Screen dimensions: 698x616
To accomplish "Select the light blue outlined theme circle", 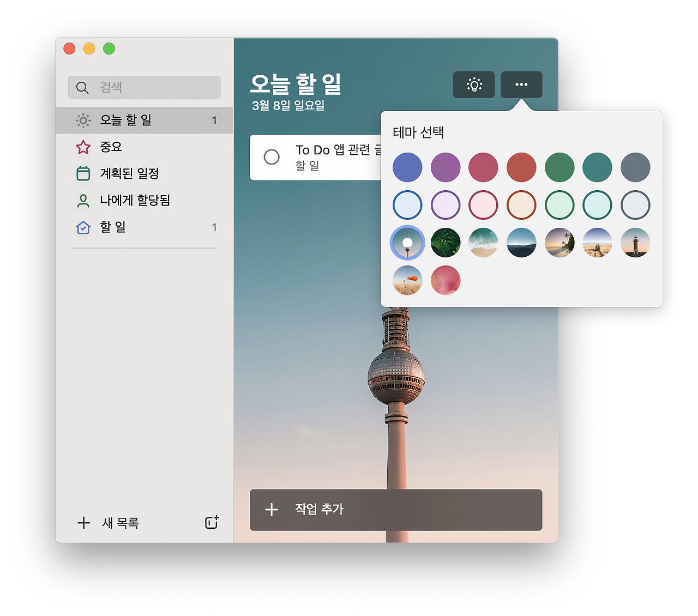I will coord(407,205).
